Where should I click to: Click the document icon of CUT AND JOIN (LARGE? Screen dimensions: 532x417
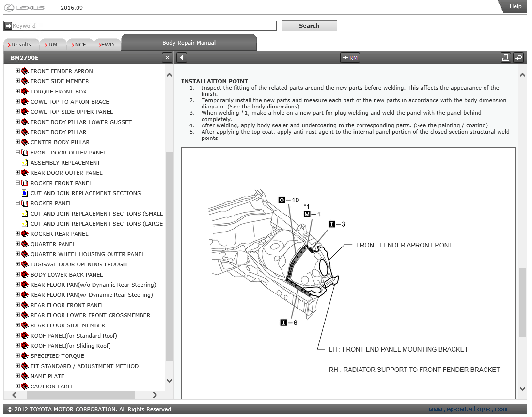[24, 224]
